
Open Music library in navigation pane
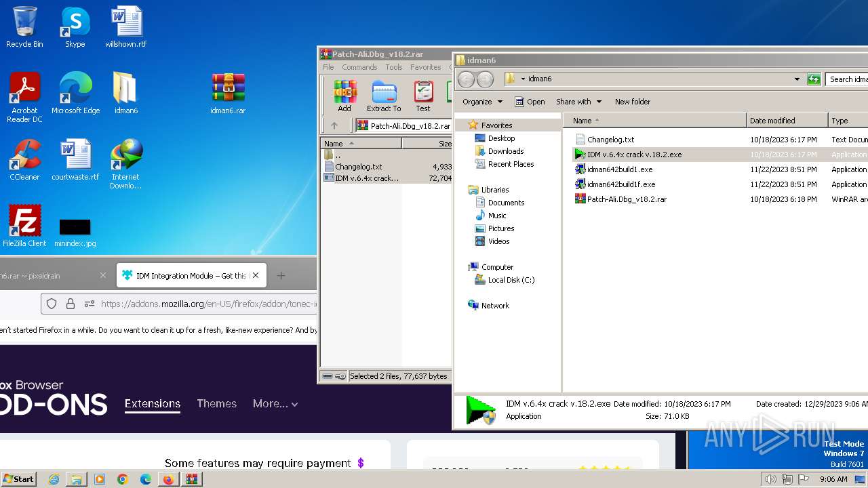pyautogui.click(x=497, y=216)
